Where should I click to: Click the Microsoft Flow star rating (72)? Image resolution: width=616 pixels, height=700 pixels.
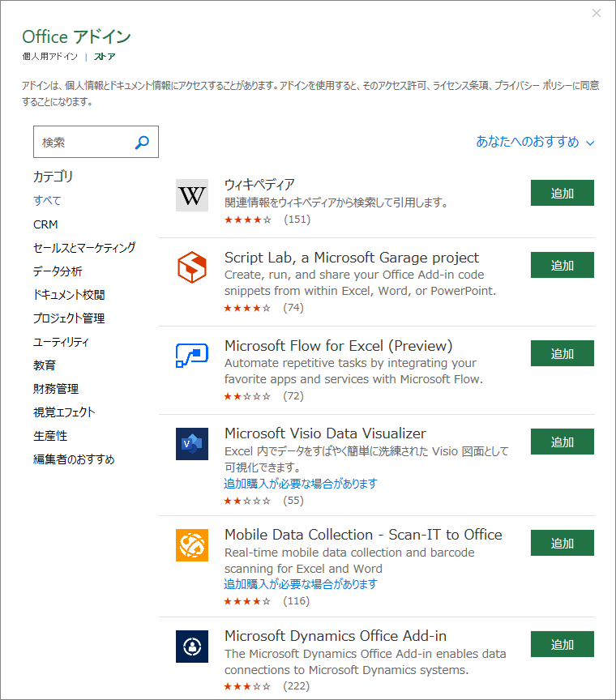click(247, 396)
